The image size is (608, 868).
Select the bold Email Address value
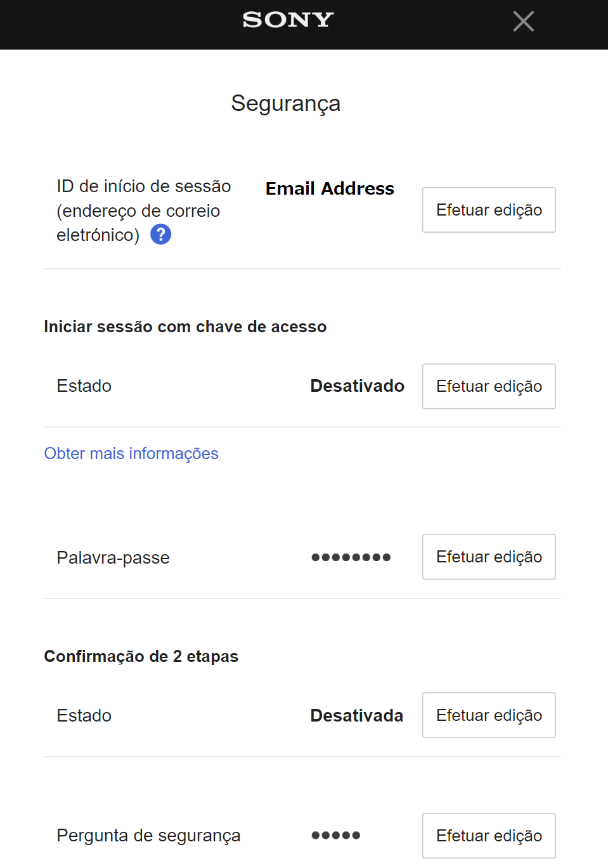330,189
